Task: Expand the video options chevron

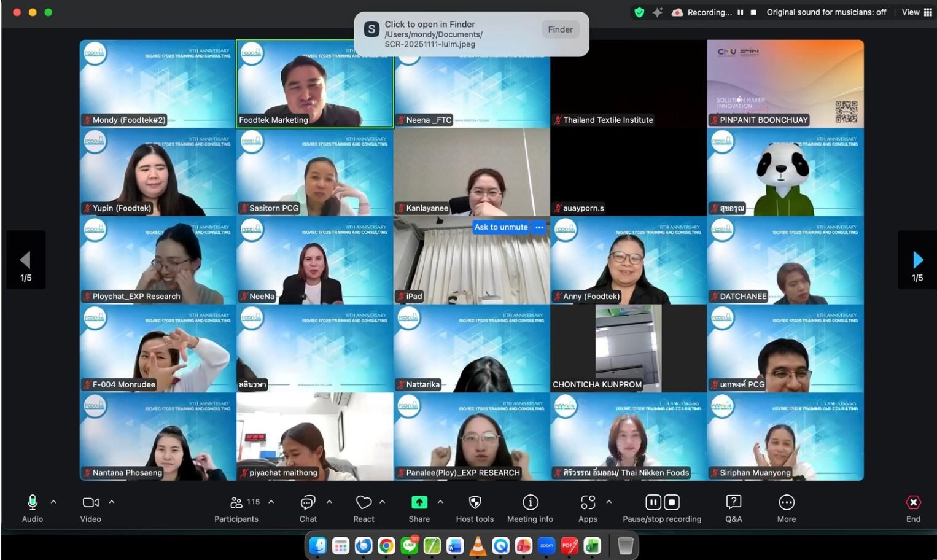Action: point(112,502)
